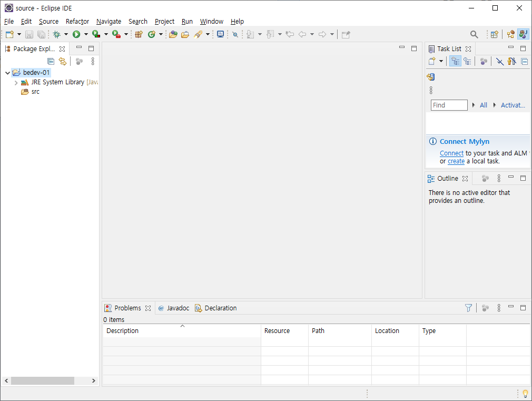Image resolution: width=532 pixels, height=401 pixels.
Task: Toggle Scheduled presentation in Task List
Action: [x=468, y=62]
